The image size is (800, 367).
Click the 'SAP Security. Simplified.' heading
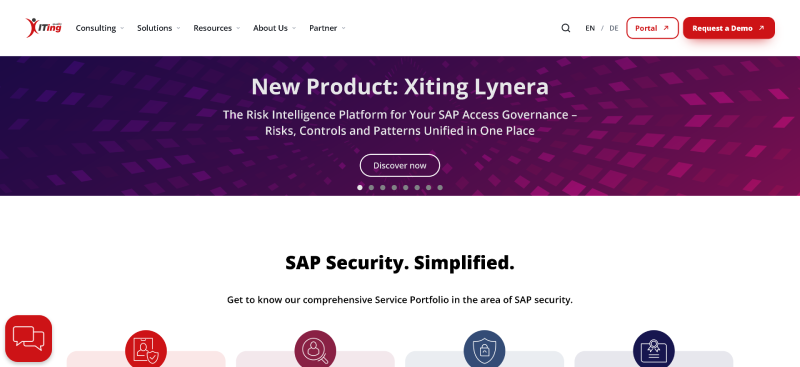click(400, 263)
